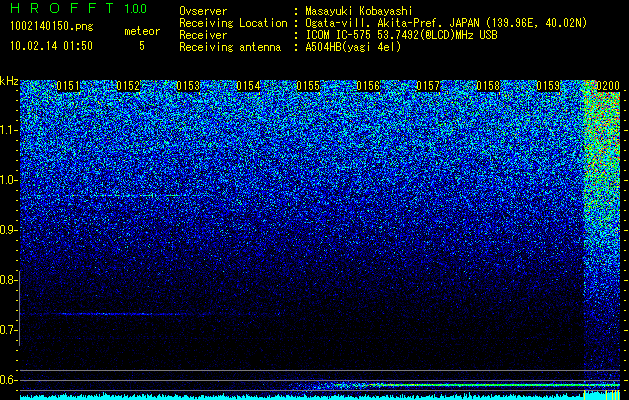Select the A504HB(yagi 4el) antenna text
This screenshot has height=400, width=629.
[353, 47]
